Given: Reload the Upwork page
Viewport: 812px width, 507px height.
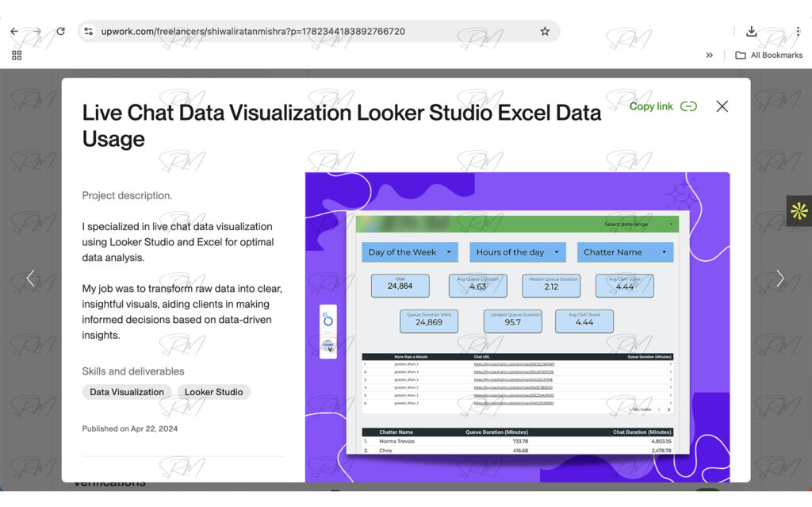Looking at the screenshot, I should (60, 31).
